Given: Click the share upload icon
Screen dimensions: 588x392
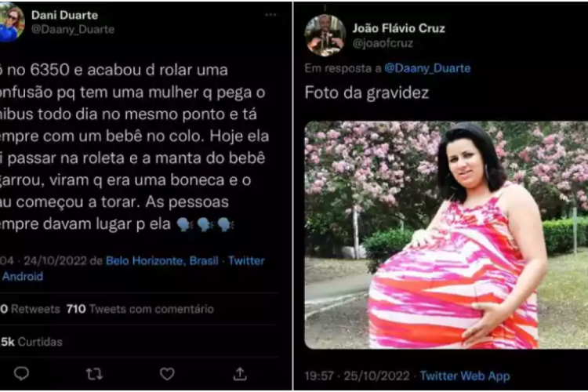Looking at the screenshot, I should (x=240, y=374).
